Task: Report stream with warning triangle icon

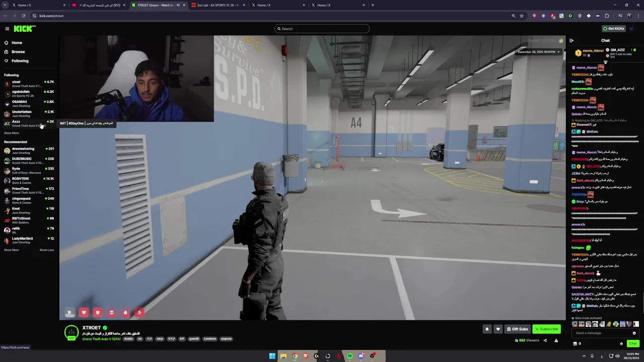Action: point(556,340)
